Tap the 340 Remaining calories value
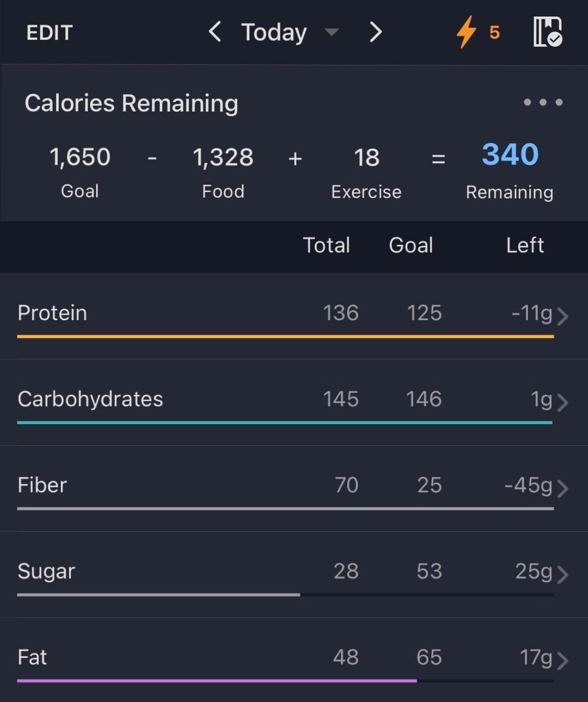 click(x=510, y=155)
